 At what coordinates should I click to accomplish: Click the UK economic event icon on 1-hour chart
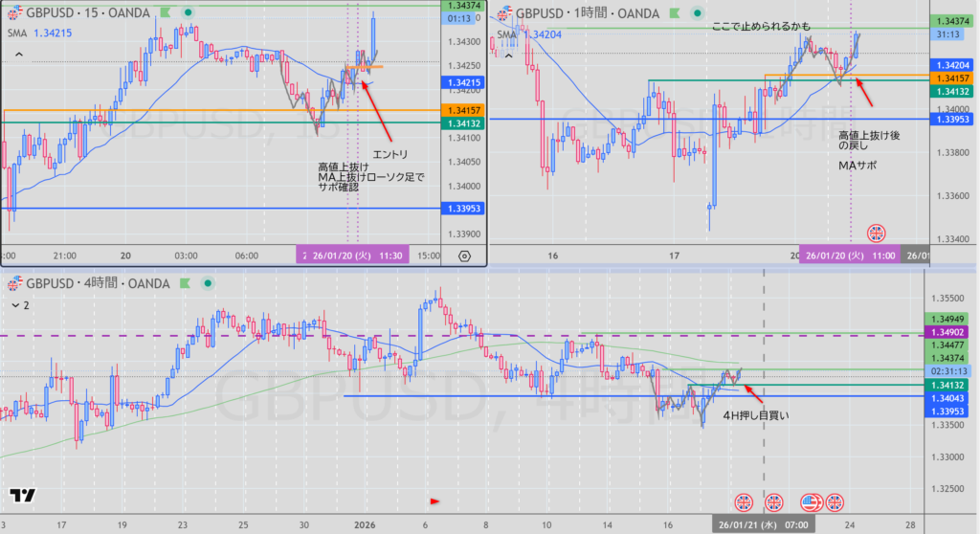pos(876,233)
